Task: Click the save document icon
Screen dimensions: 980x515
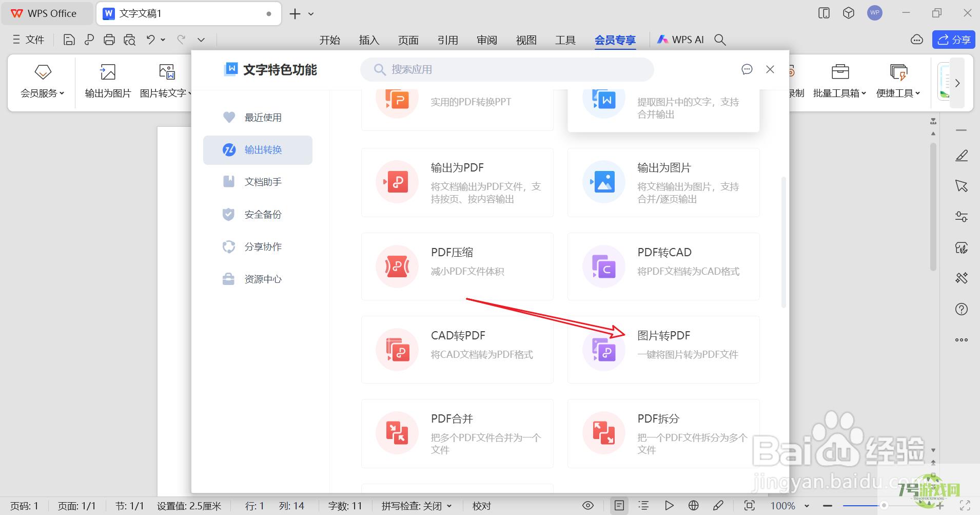Action: click(x=69, y=40)
